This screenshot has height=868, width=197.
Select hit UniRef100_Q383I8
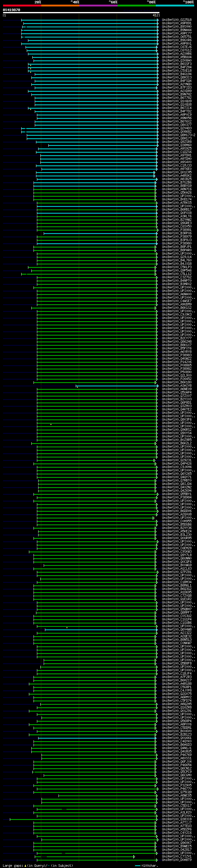pyautogui.click(x=177, y=819)
